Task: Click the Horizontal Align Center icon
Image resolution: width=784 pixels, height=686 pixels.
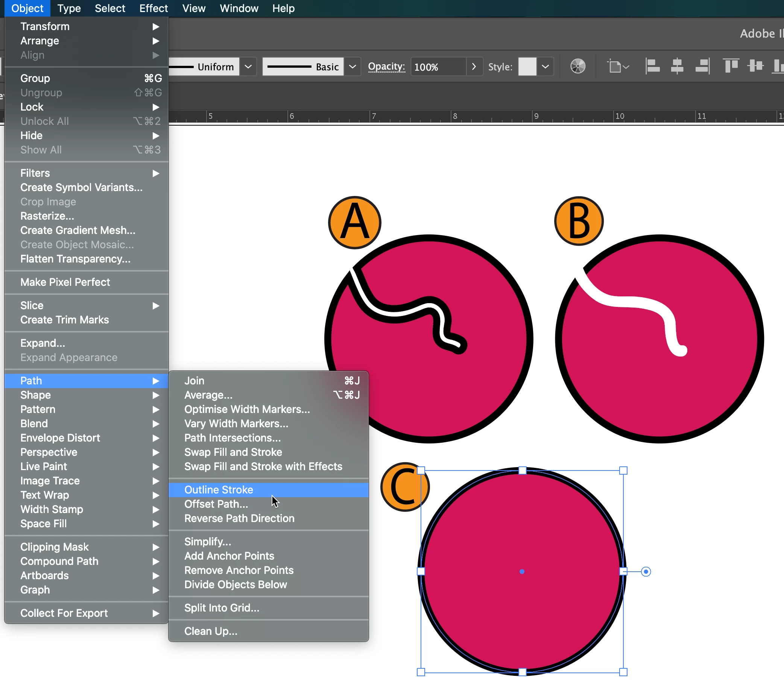Action: coord(677,66)
